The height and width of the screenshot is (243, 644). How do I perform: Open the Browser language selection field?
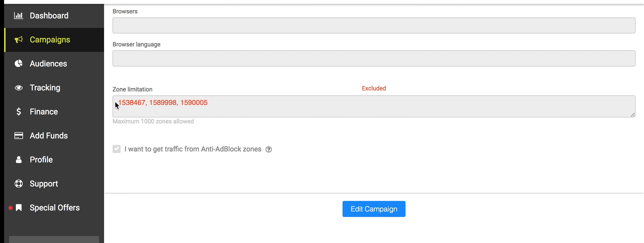(374, 58)
